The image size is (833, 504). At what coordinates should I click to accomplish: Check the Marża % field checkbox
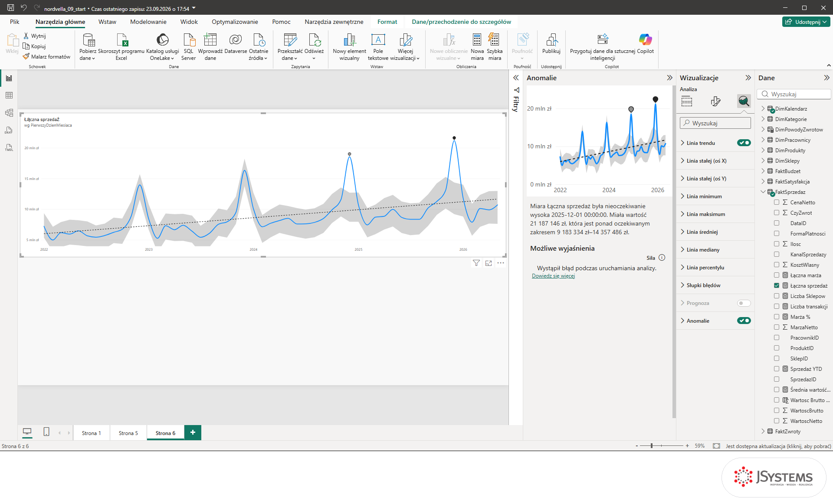coord(777,317)
